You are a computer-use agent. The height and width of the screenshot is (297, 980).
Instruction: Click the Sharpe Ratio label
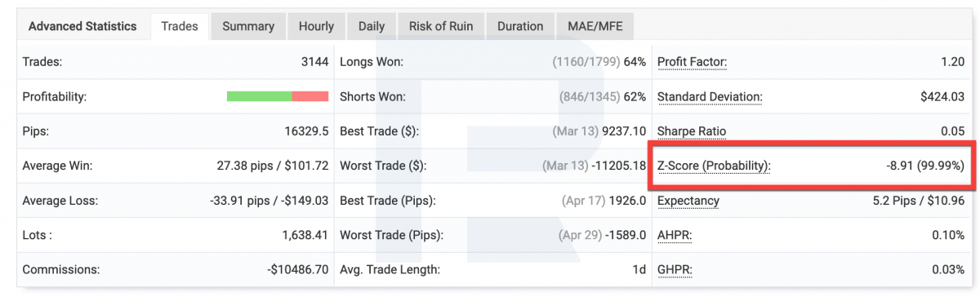[692, 131]
